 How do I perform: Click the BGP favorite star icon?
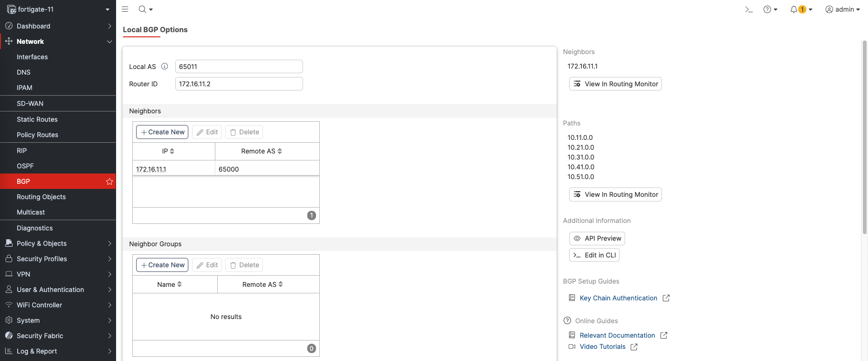click(x=110, y=181)
